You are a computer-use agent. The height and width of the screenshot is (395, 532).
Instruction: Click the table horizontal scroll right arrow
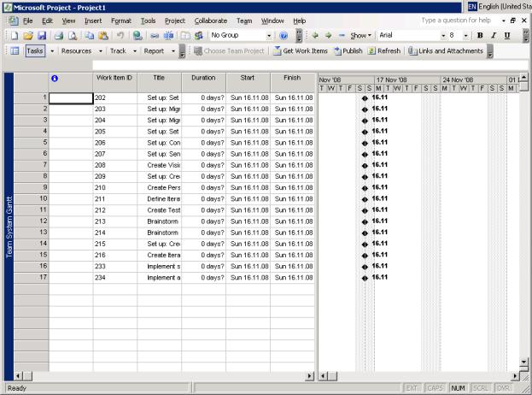click(310, 376)
